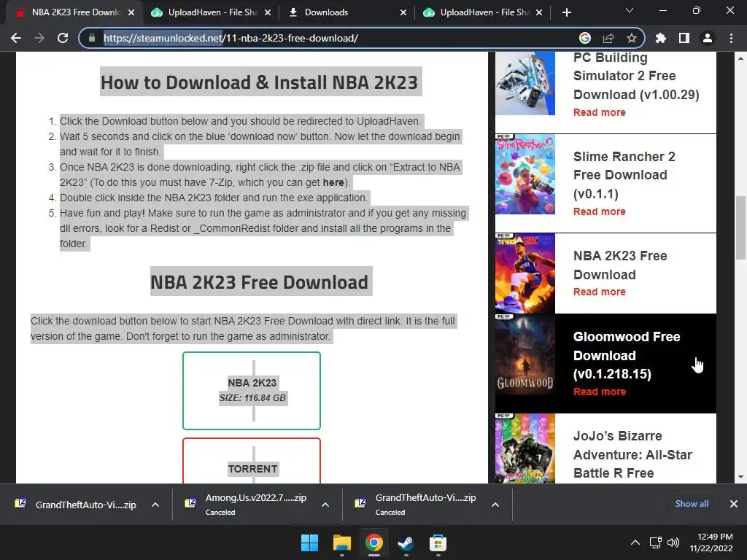This screenshot has height=560, width=747.
Task: Open the 7-Zip 'here' link
Action: tap(333, 182)
